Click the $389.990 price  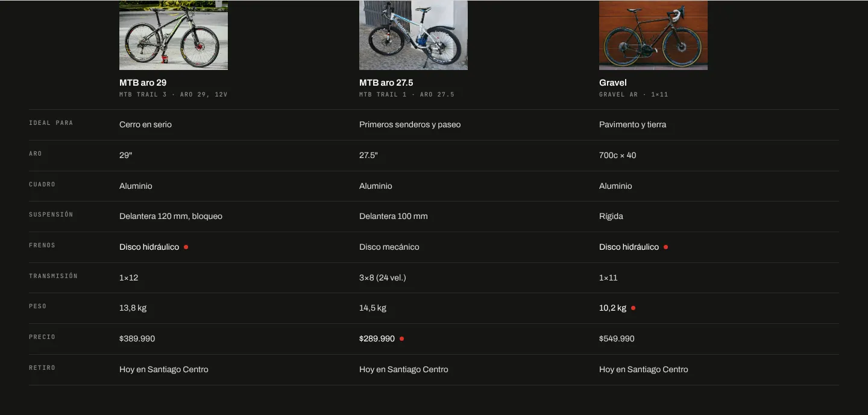point(137,339)
